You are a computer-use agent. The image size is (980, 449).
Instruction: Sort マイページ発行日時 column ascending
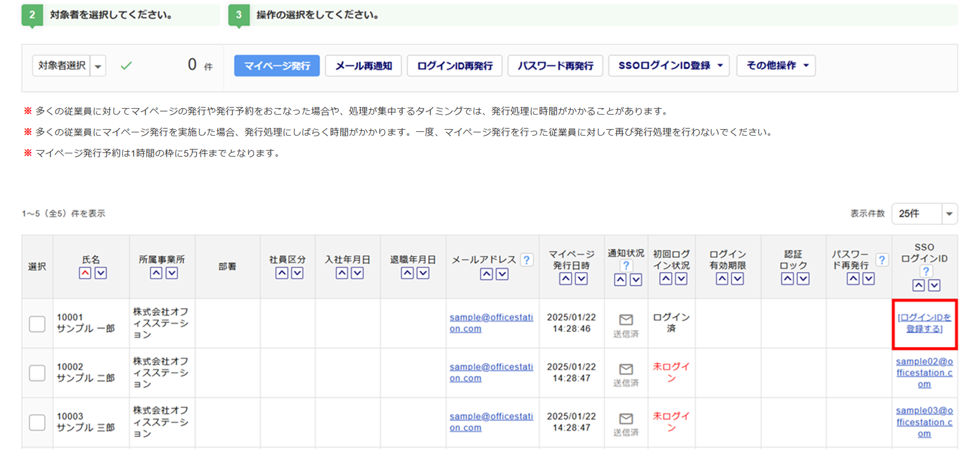(565, 279)
